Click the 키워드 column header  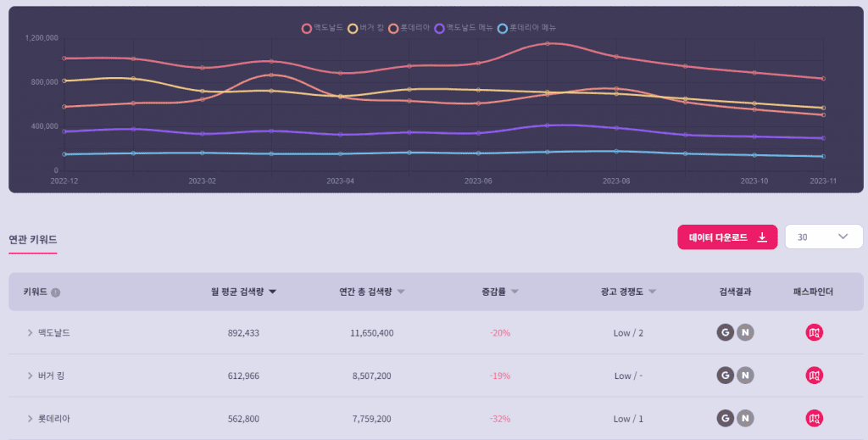tap(35, 292)
